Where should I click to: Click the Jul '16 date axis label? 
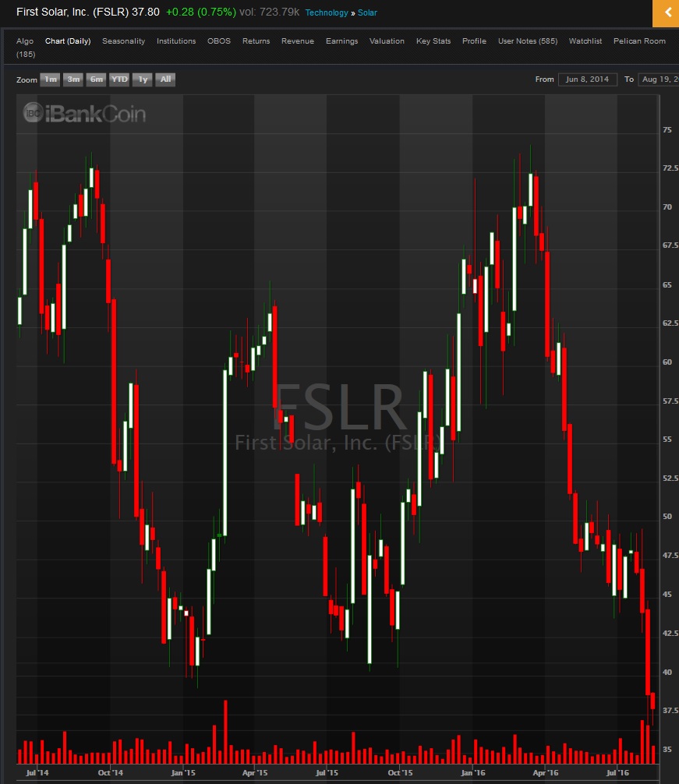click(617, 773)
